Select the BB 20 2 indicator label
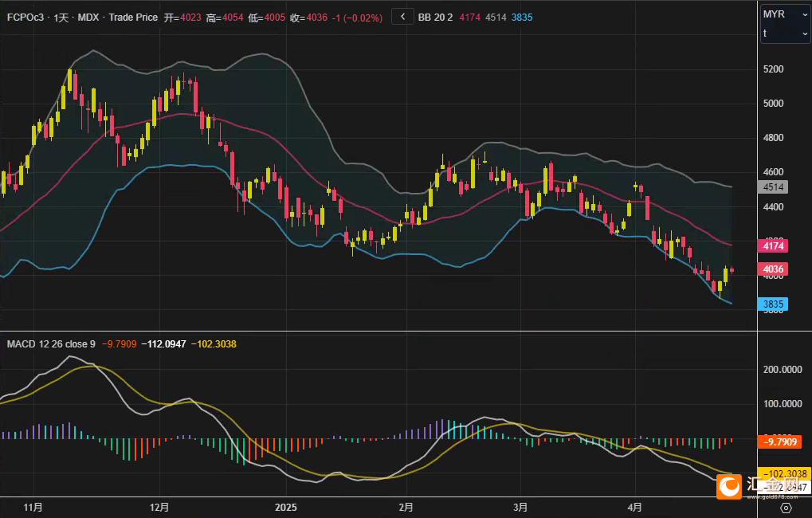The image size is (812, 518). coord(435,17)
